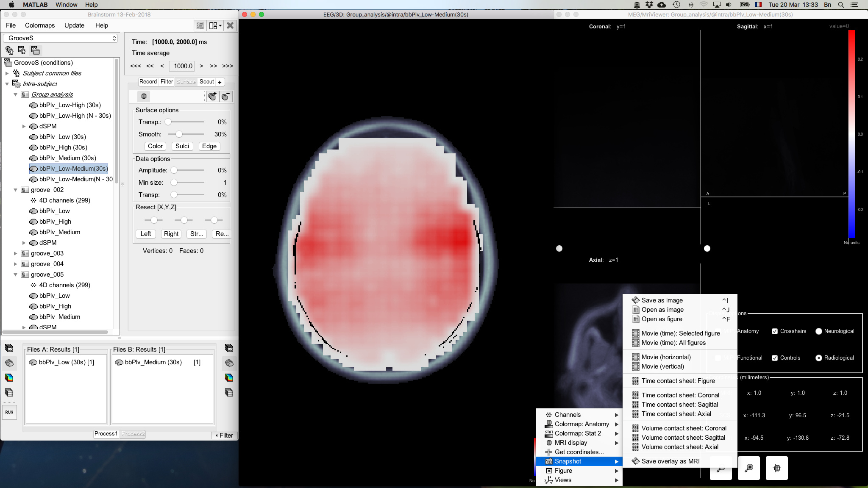Select Movie (horizontal) menu entry
The width and height of the screenshot is (868, 488).
[680, 357]
